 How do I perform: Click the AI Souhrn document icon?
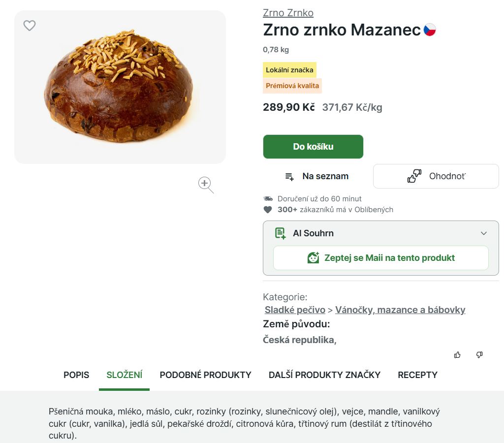(x=280, y=233)
